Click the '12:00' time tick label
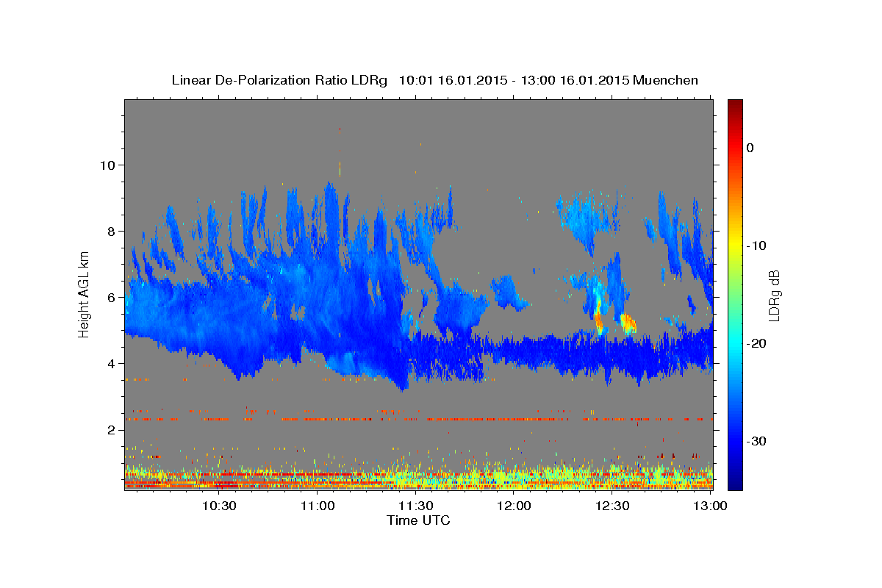This screenshot has width=882, height=588. tap(514, 506)
